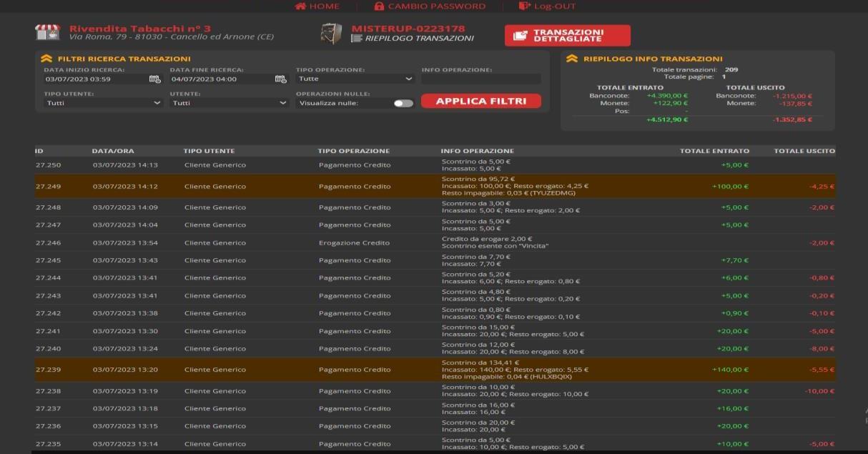
Task: Click the TIPO UTENTE column header
Action: click(209, 151)
